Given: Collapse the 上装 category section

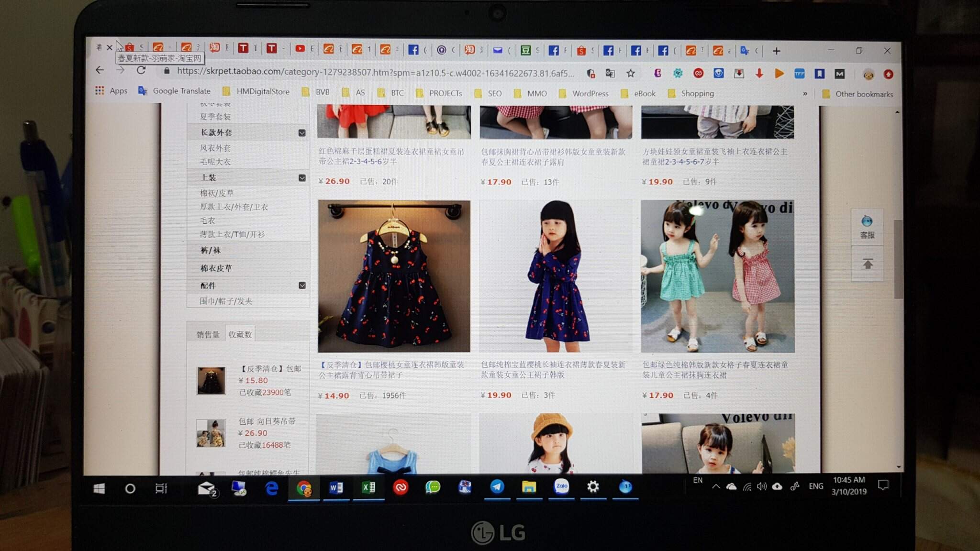Looking at the screenshot, I should [302, 178].
